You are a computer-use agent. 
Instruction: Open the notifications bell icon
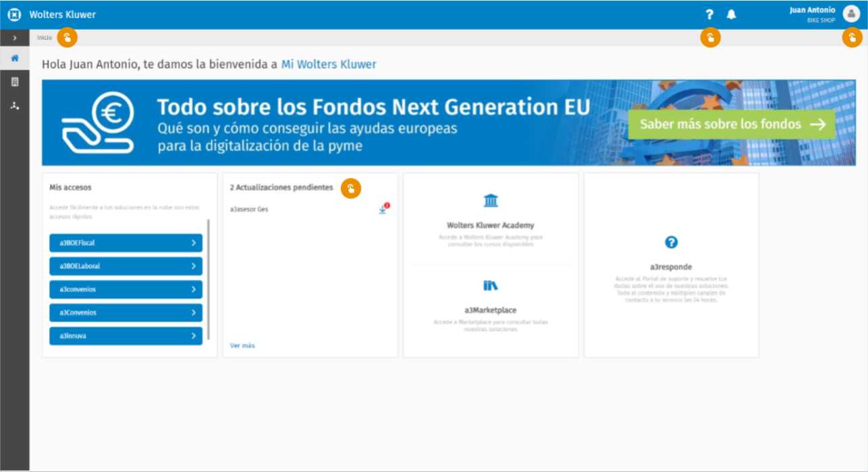pos(731,14)
